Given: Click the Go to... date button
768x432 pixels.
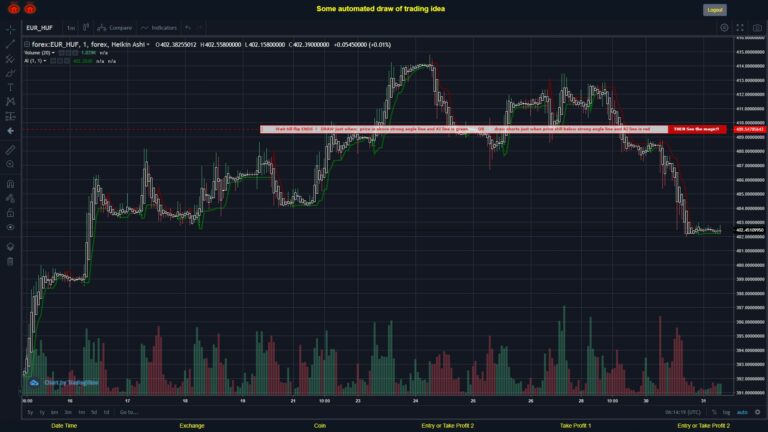Looking at the screenshot, I should click(x=128, y=412).
